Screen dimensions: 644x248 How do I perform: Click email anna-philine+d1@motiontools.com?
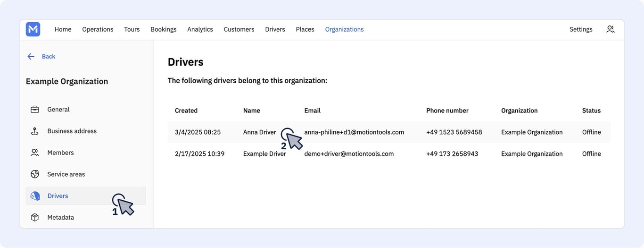pyautogui.click(x=354, y=132)
